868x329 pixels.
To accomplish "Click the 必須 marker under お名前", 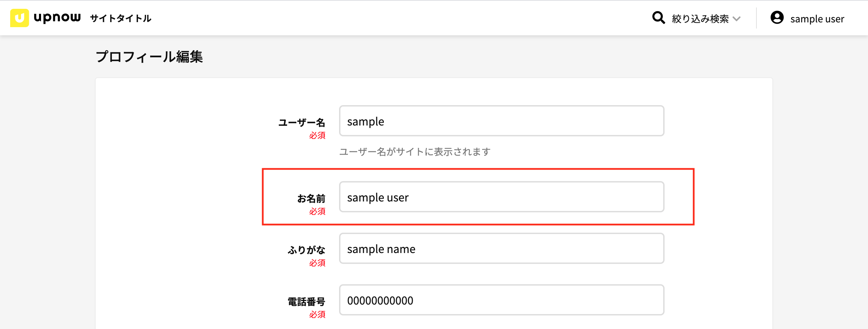I will pyautogui.click(x=317, y=212).
